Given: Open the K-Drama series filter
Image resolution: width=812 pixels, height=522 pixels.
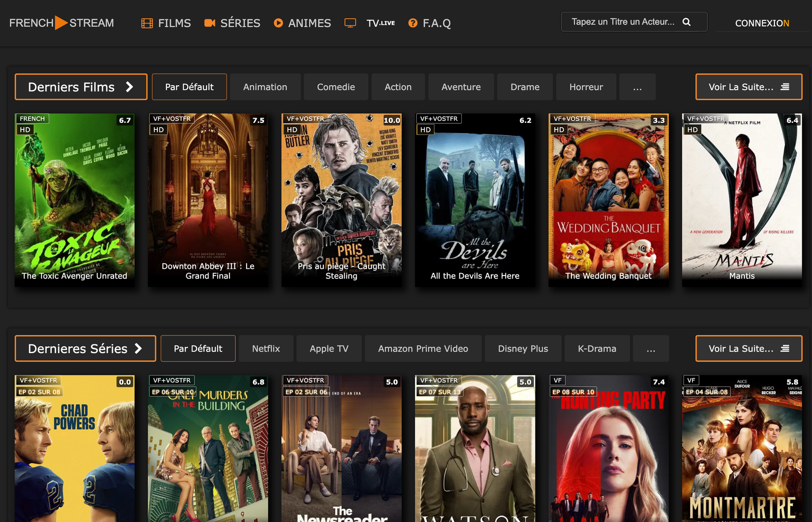Looking at the screenshot, I should [597, 349].
